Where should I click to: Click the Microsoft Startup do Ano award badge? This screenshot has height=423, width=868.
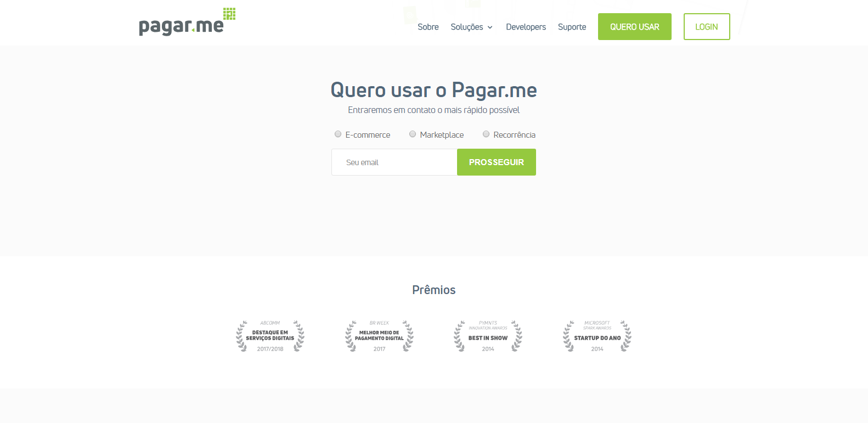click(x=597, y=336)
